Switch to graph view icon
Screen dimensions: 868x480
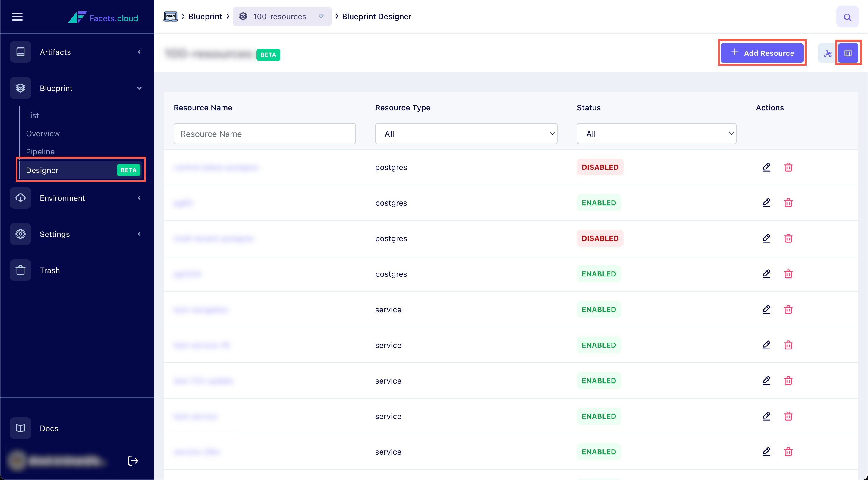point(827,53)
